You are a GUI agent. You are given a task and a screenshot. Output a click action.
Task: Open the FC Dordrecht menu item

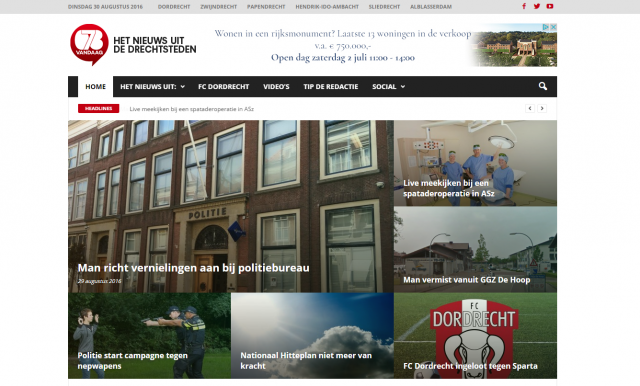click(223, 87)
